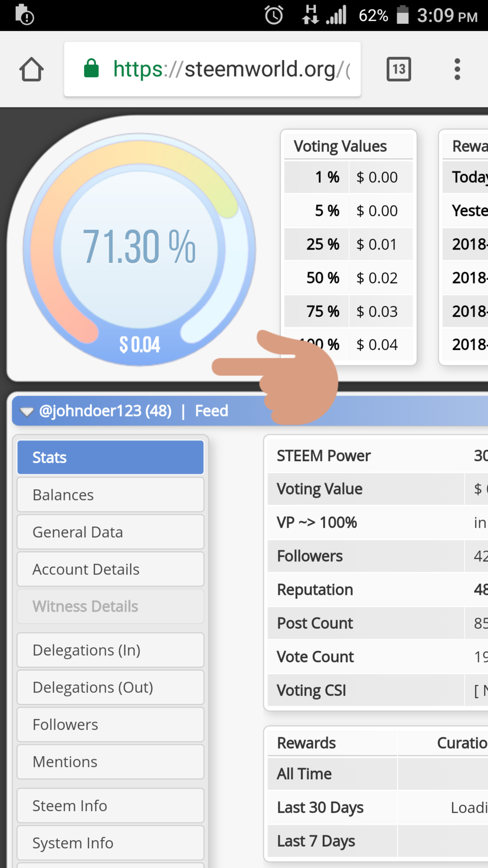Tap the Voting CSI stats row
This screenshot has height=868, width=488.
378,690
